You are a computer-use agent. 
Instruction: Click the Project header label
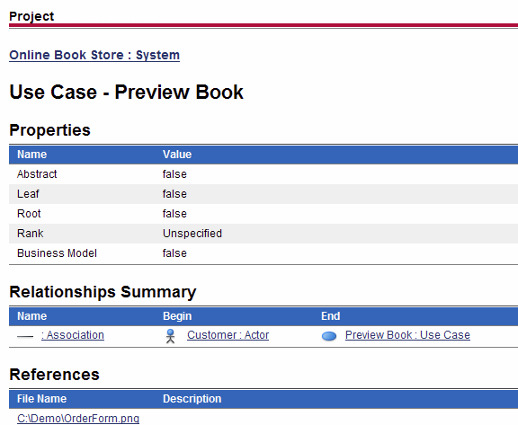tap(32, 16)
